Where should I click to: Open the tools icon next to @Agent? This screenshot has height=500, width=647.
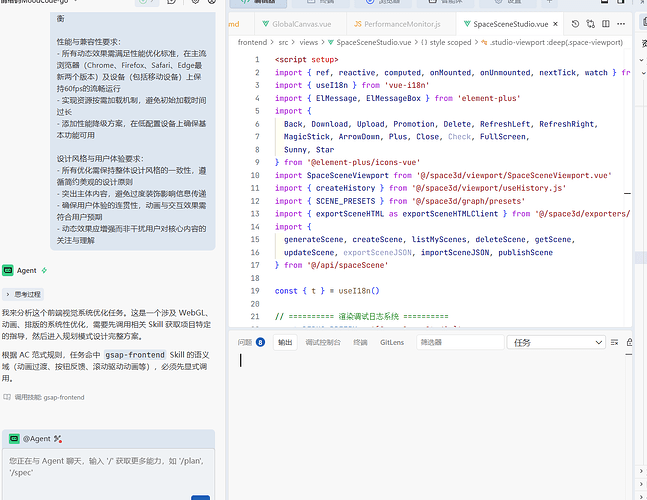[58, 439]
